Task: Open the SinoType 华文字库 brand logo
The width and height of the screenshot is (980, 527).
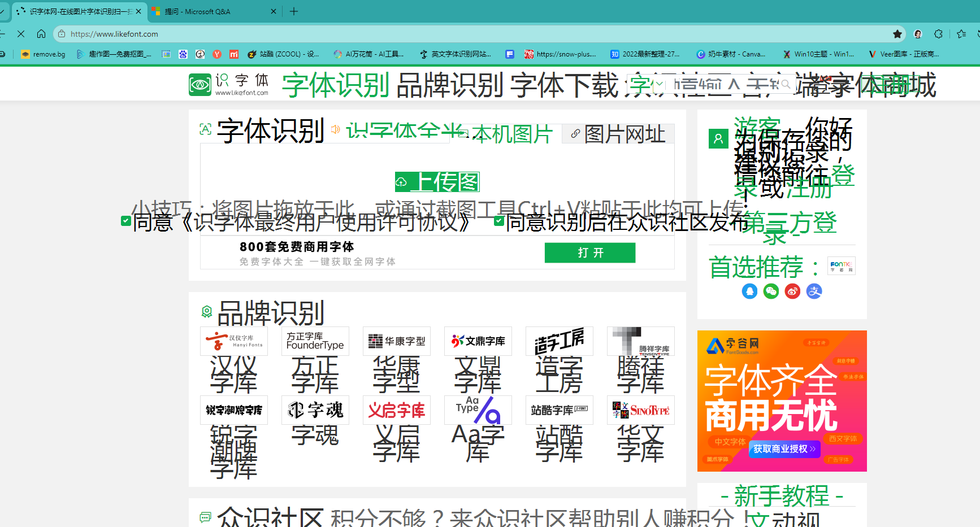Action: 641,410
